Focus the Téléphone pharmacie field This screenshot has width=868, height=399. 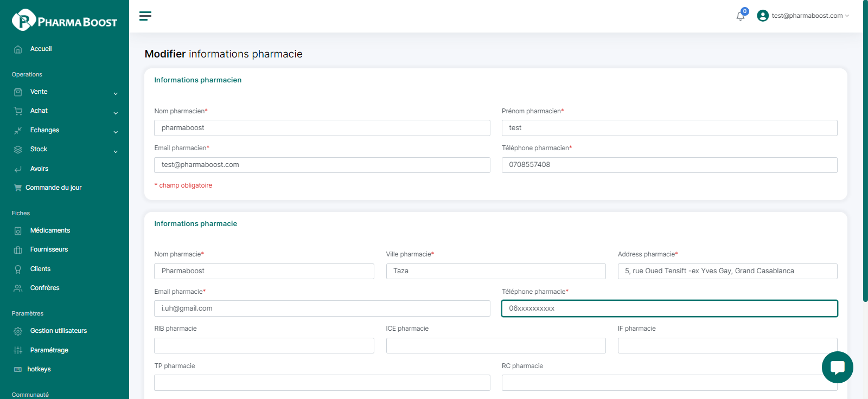tap(669, 308)
